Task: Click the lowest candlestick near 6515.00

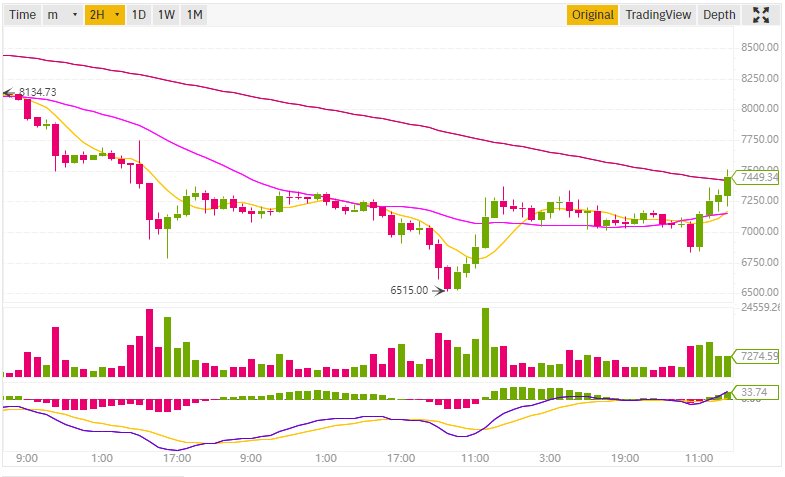Action: click(x=447, y=281)
